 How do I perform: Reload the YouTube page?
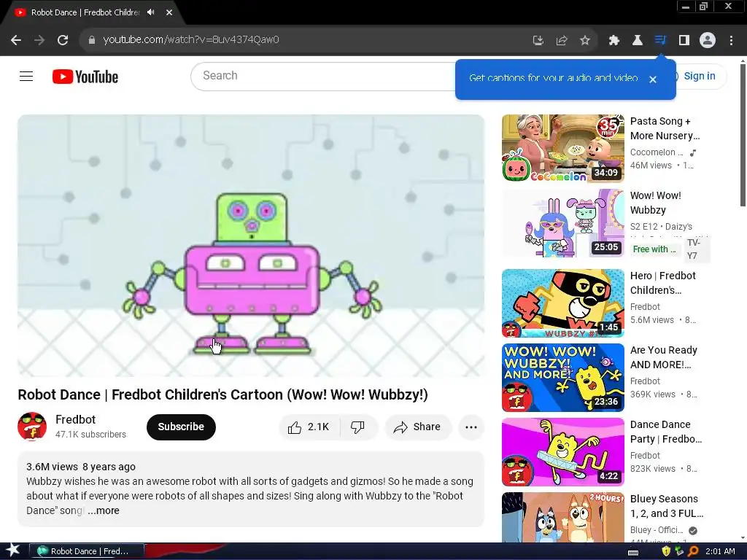coord(63,40)
